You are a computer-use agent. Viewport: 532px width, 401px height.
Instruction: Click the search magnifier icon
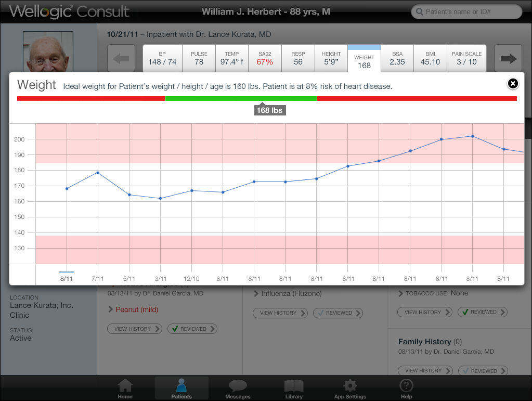click(419, 12)
